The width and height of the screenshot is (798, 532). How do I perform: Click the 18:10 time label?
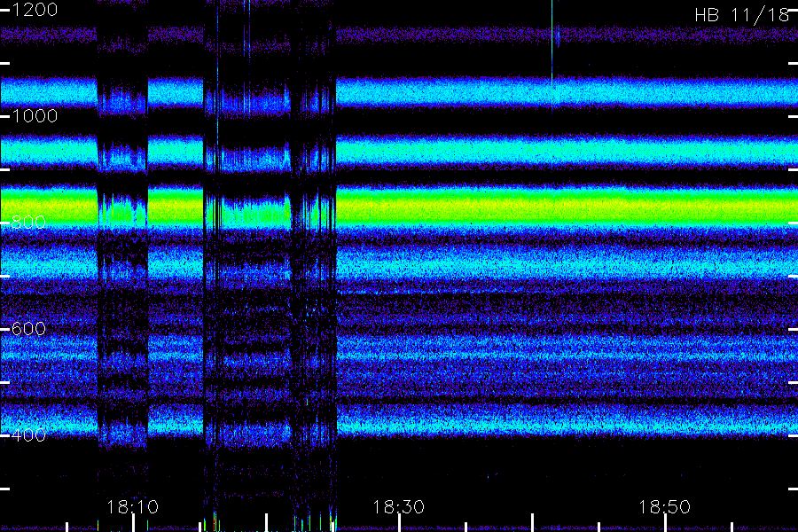[x=133, y=507]
